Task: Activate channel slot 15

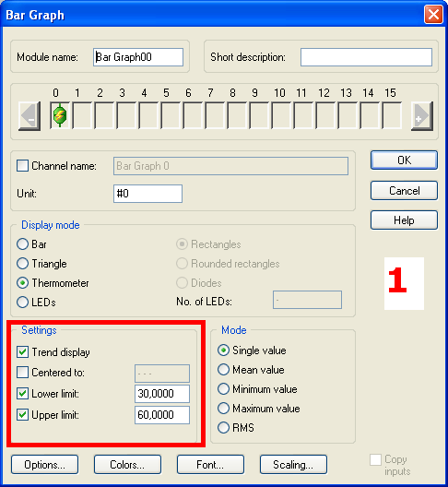Action: pyautogui.click(x=392, y=115)
